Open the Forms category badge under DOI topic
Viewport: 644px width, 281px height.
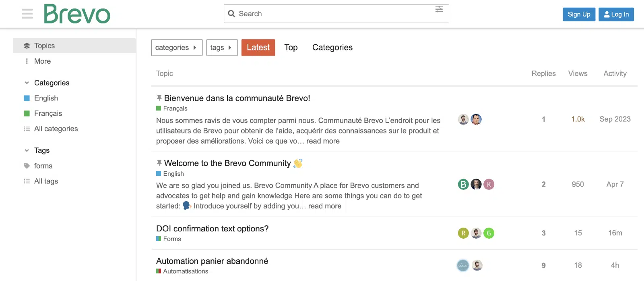tap(169, 239)
